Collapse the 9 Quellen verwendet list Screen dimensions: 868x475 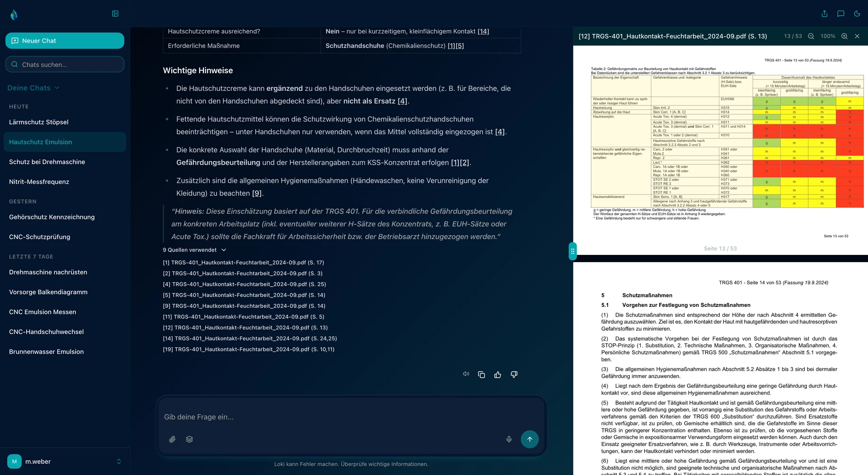[x=194, y=250]
